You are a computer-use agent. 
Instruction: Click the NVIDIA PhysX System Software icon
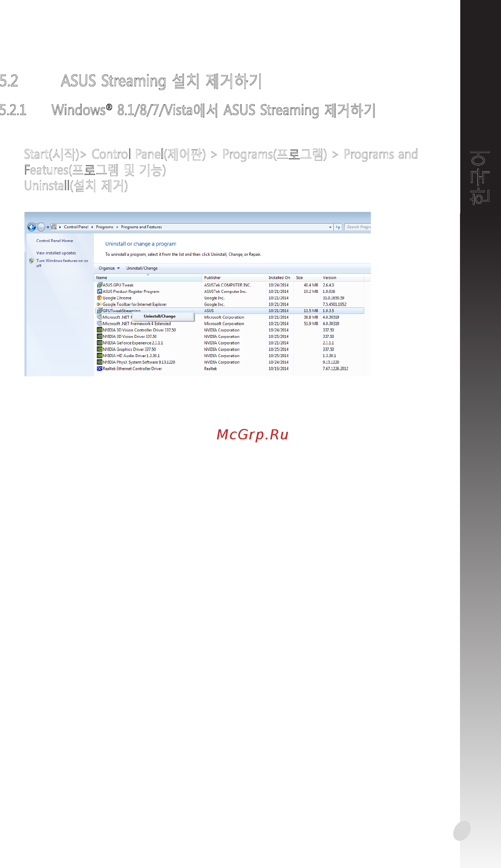point(99,362)
